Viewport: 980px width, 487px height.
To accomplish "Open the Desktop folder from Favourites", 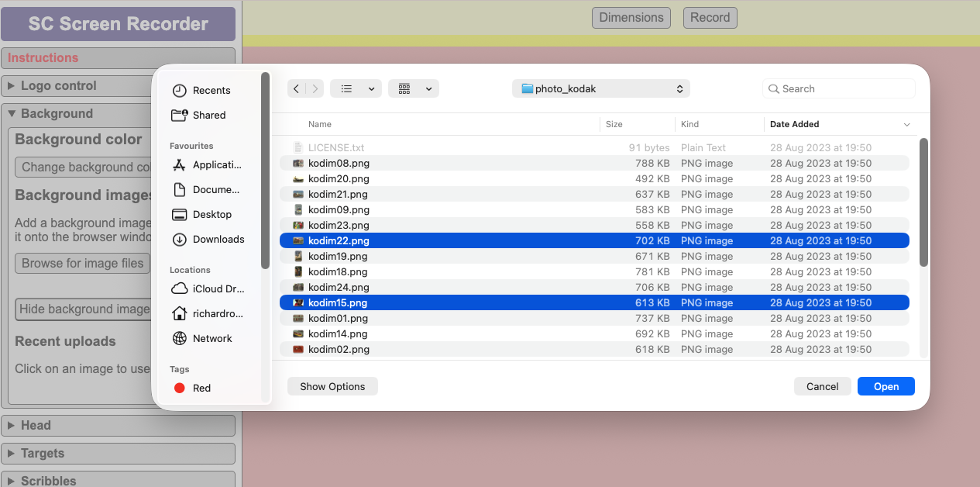I will [211, 214].
